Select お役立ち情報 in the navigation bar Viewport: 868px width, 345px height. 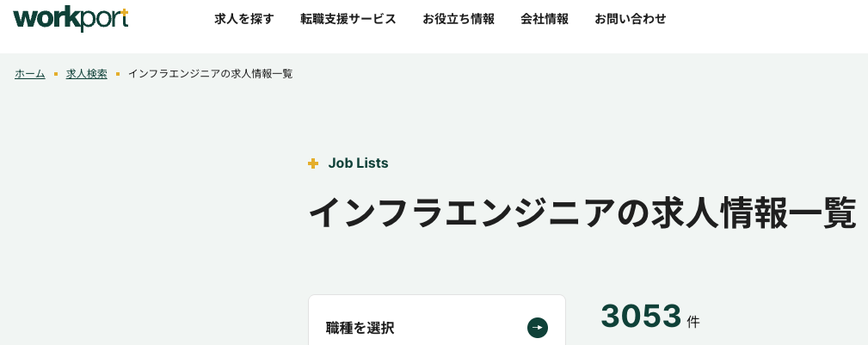459,19
